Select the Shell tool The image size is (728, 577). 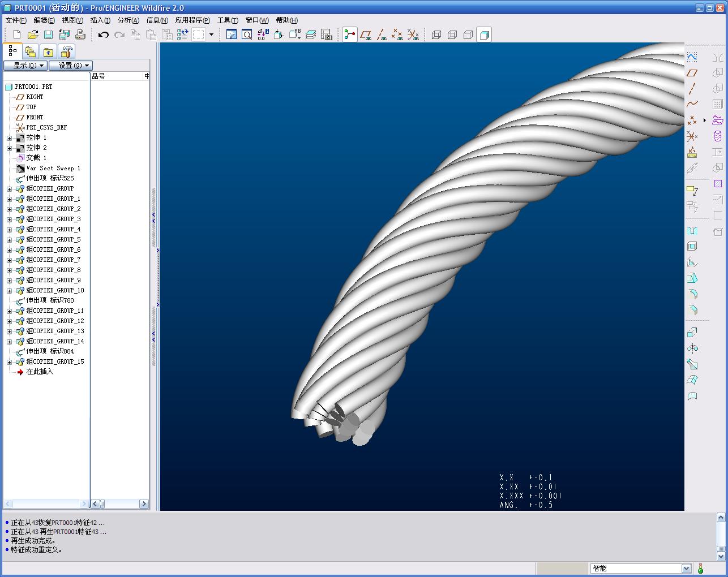click(692, 246)
